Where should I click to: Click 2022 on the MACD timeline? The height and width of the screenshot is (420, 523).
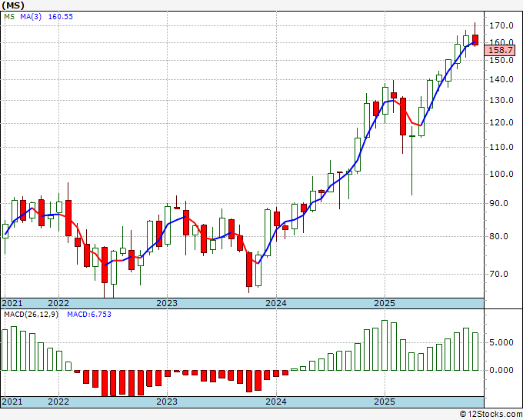click(58, 402)
